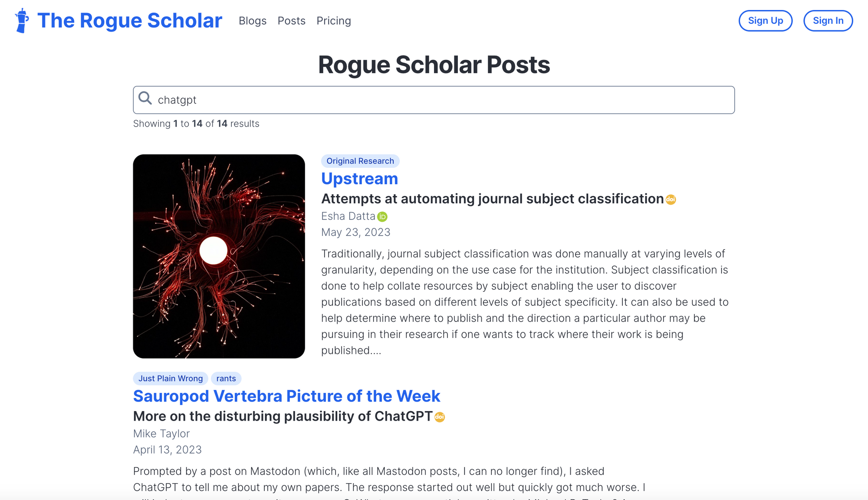
Task: Click the Rogue Scholar moka pot logo
Action: pos(22,20)
